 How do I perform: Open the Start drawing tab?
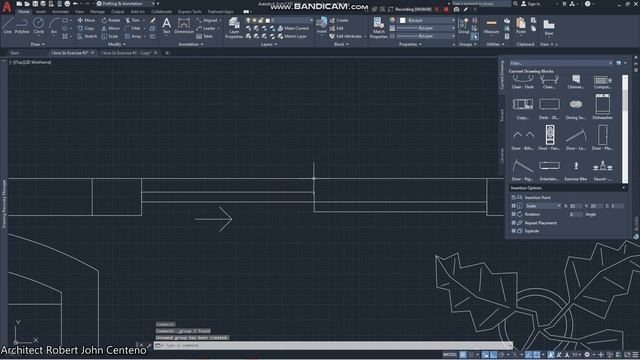coord(15,53)
